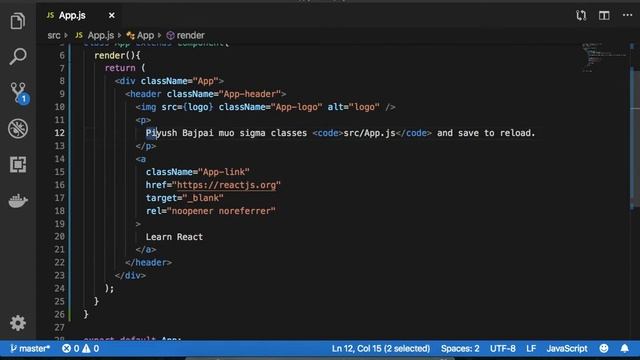
Task: Click 'src/App.js' inside code tag
Action: (x=369, y=133)
